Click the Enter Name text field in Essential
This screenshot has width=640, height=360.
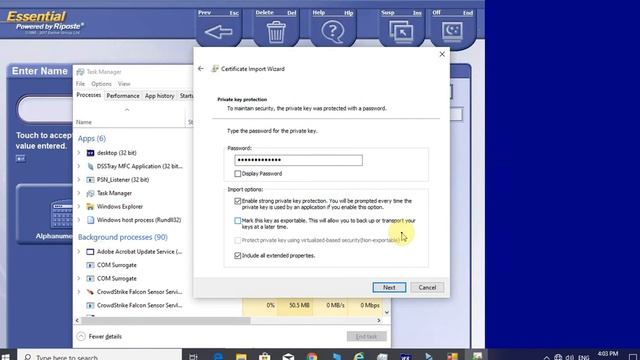click(45, 109)
